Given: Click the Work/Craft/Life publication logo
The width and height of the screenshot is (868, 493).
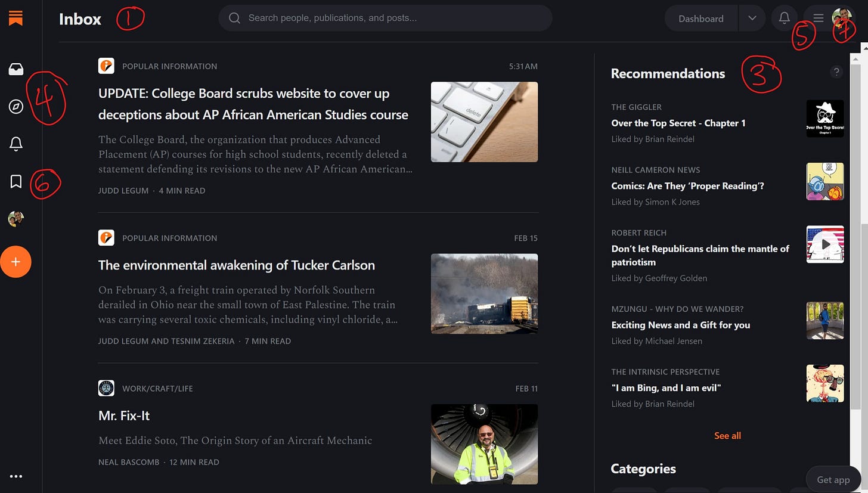Looking at the screenshot, I should [x=106, y=388].
